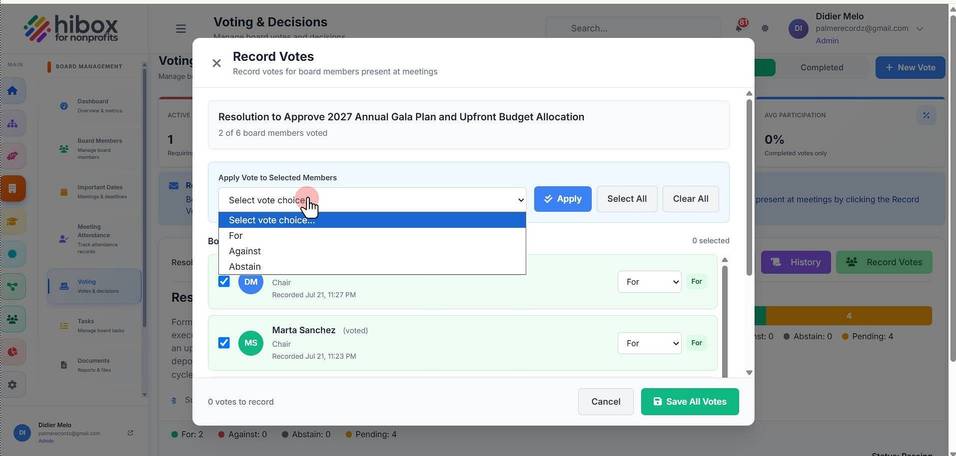This screenshot has height=456, width=956.
Task: Click the dialog's vertical scrollbar
Action: [x=749, y=186]
